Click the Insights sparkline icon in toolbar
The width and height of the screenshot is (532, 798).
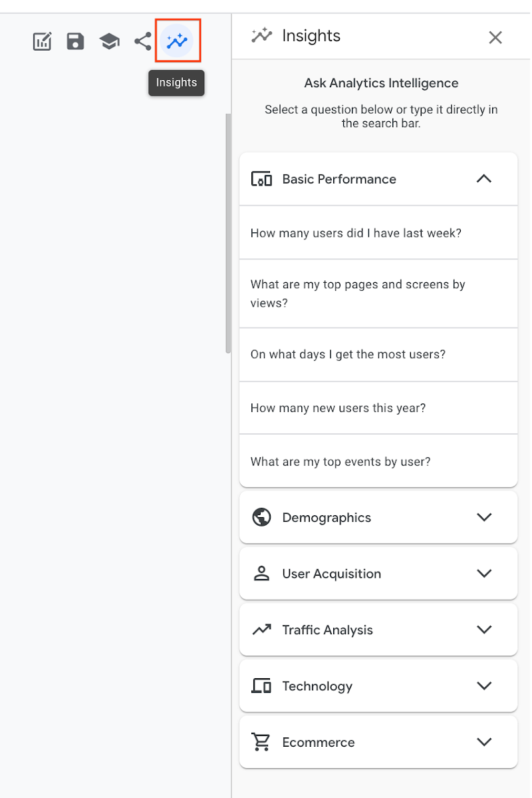click(x=177, y=41)
